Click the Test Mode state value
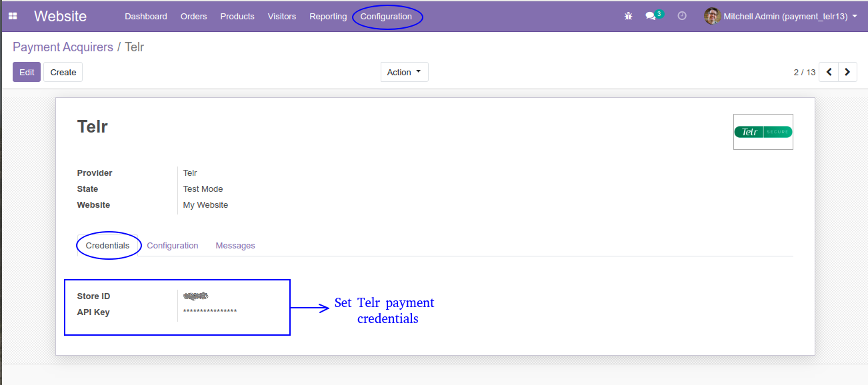 [x=203, y=189]
